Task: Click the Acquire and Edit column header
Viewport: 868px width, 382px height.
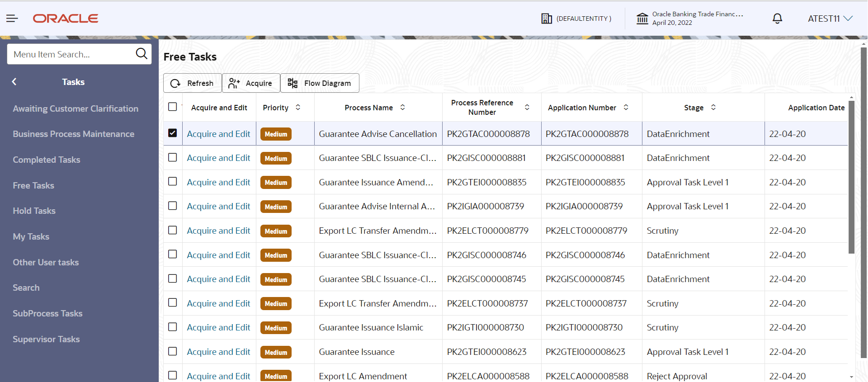Action: coord(219,108)
